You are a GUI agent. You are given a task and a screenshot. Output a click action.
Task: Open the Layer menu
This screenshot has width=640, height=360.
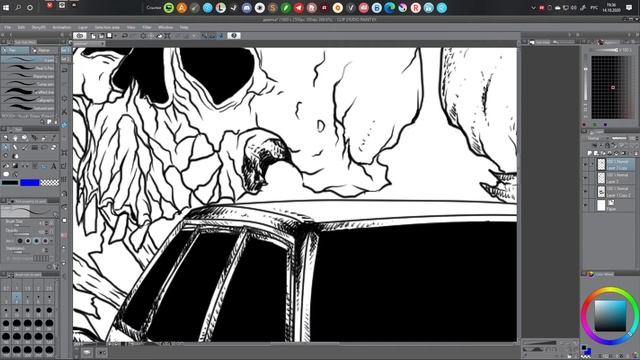pos(83,27)
